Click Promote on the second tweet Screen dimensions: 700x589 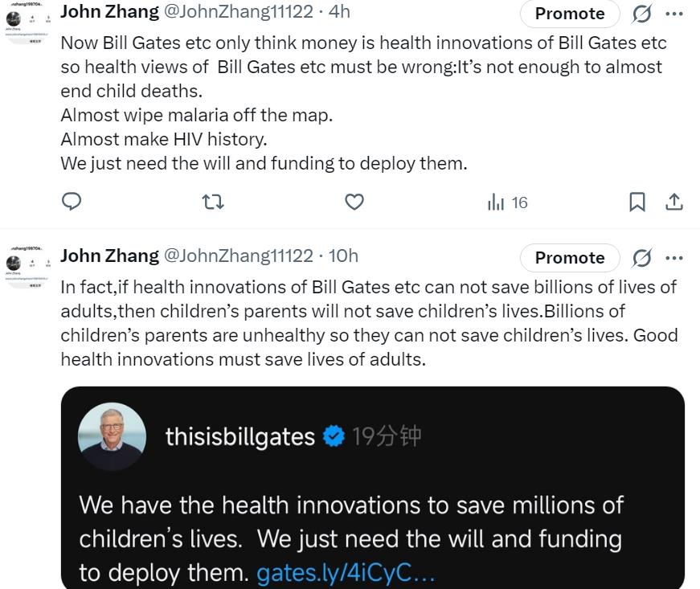(569, 258)
